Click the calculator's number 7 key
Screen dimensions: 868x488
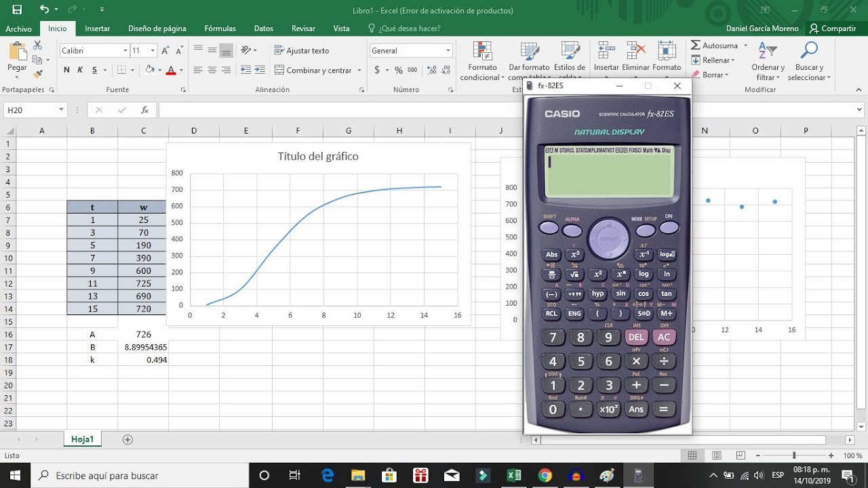click(x=553, y=337)
